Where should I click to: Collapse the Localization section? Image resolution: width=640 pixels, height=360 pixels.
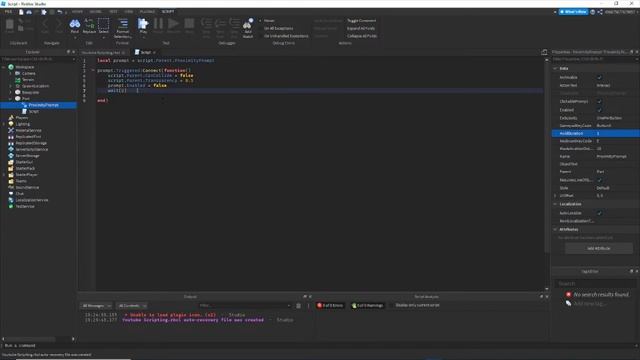click(555, 204)
